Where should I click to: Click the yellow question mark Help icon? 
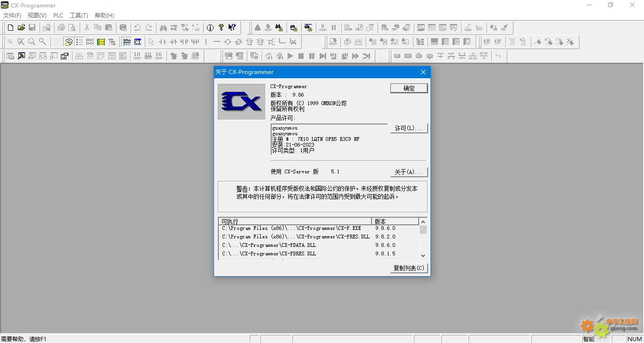pyautogui.click(x=221, y=28)
